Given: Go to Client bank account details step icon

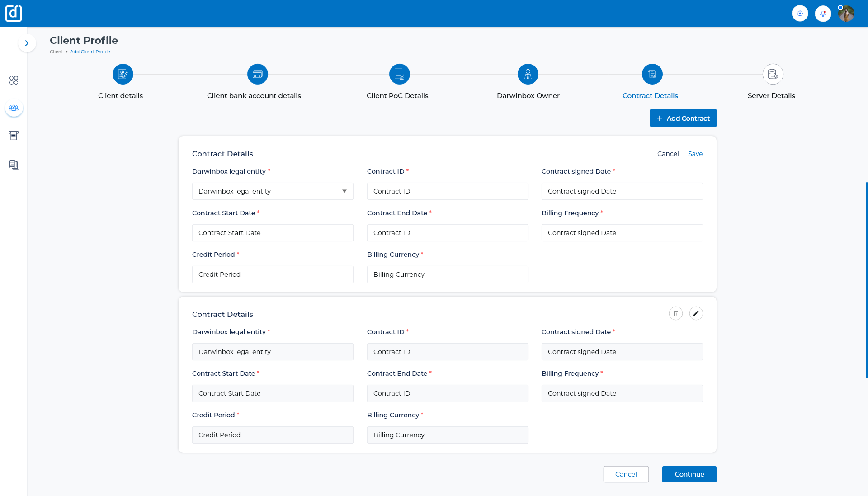Looking at the screenshot, I should [258, 74].
